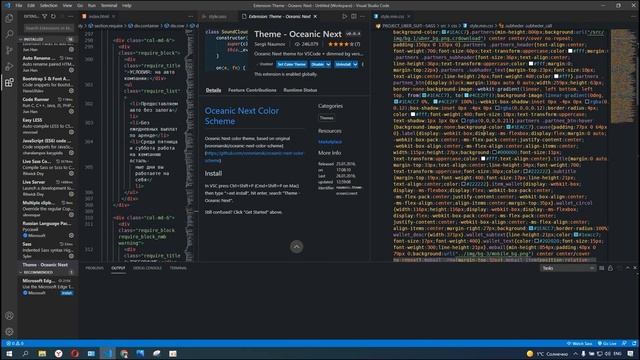Toggle output scroll lock icon

(610, 268)
